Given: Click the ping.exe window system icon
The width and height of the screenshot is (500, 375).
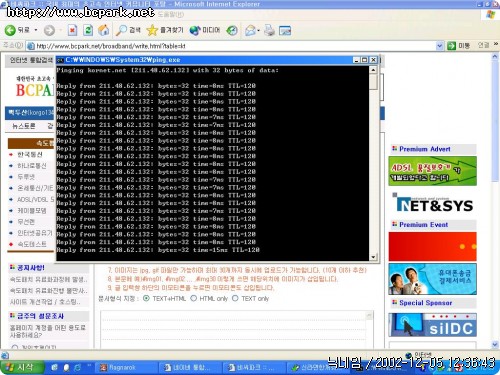Looking at the screenshot, I should 60,60.
